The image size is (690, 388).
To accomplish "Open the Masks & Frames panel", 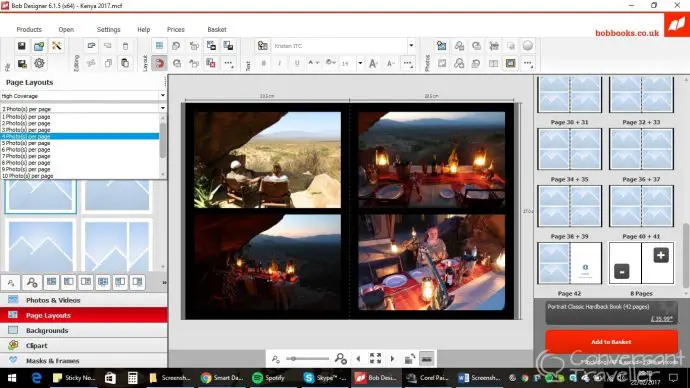I will [x=84, y=360].
